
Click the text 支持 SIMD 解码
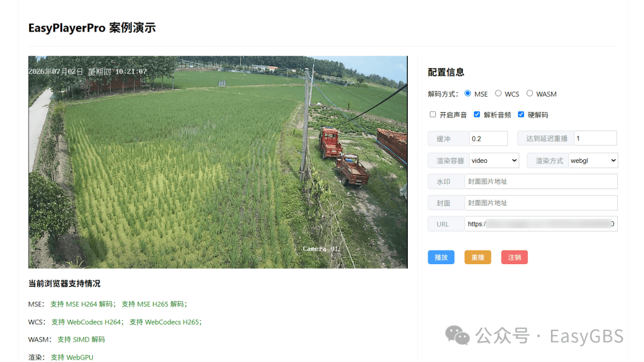click(x=81, y=339)
